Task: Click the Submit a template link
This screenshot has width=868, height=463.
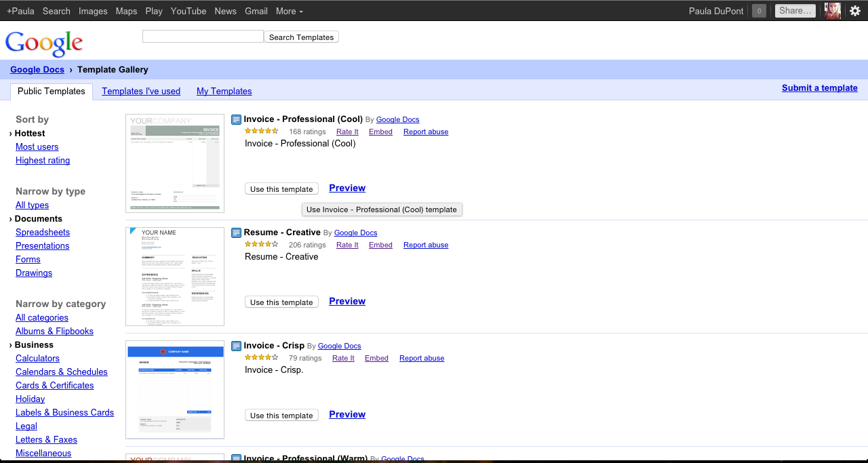Action: [x=819, y=88]
